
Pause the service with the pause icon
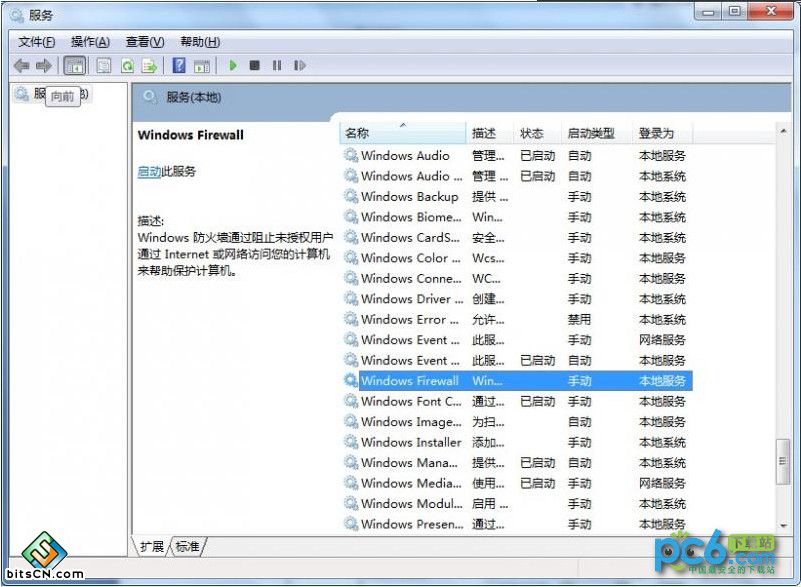pos(277,65)
